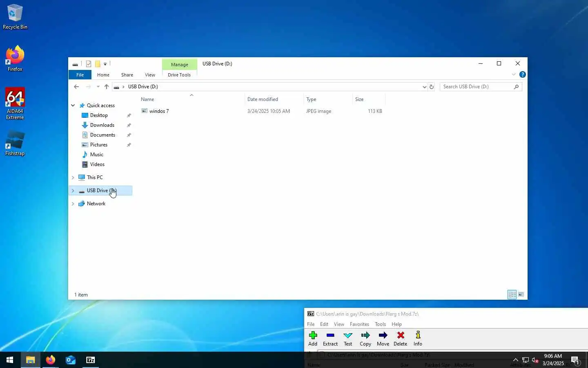Screen dimensions: 588x368
Task: Select Network in navigation pane
Action: (x=96, y=204)
